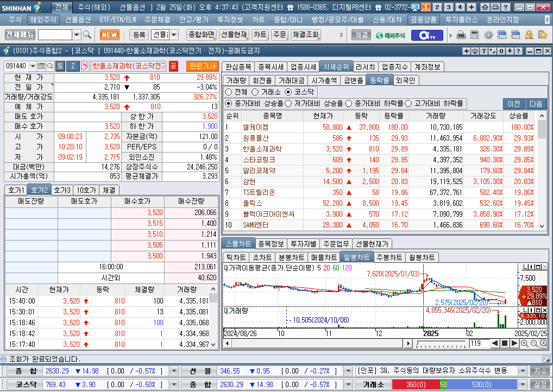Click the chart bar count field 119
This screenshot has height=392, width=553.
(479, 343)
